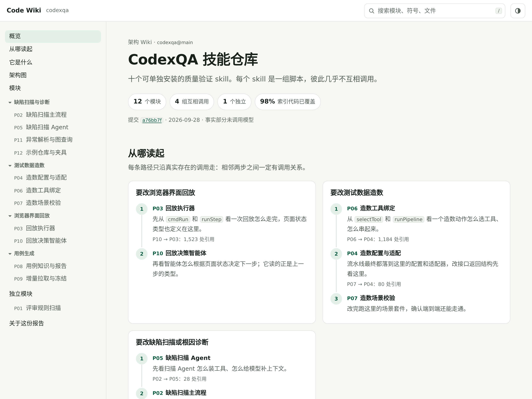Click P07 → P04: 80 处引用 text

coord(374,284)
